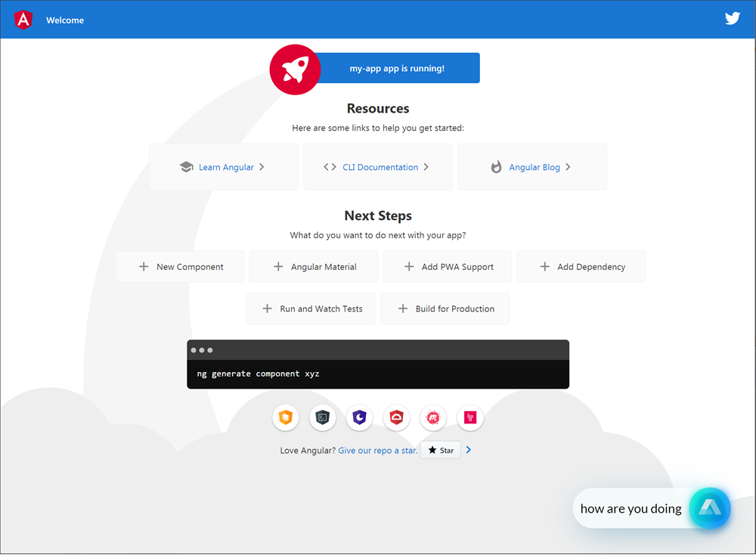Screen dimensions: 756x555
Task: Click the rocket icon on the running banner
Action: tap(295, 69)
